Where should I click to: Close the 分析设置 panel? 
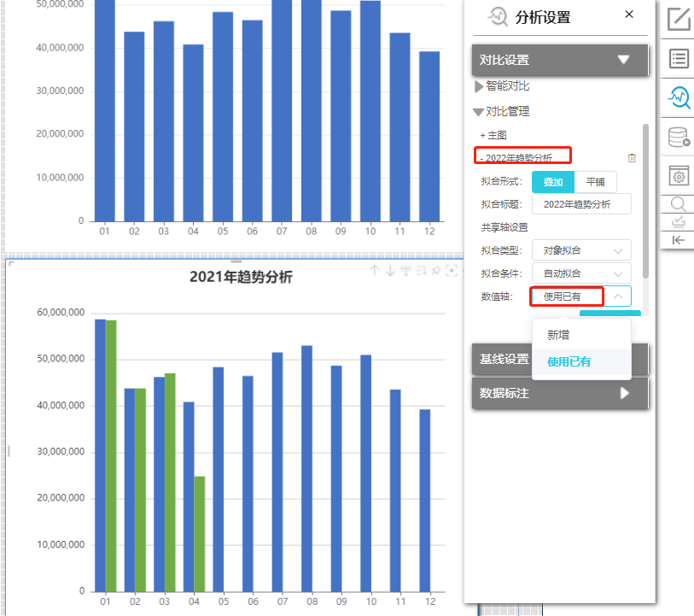tap(629, 14)
